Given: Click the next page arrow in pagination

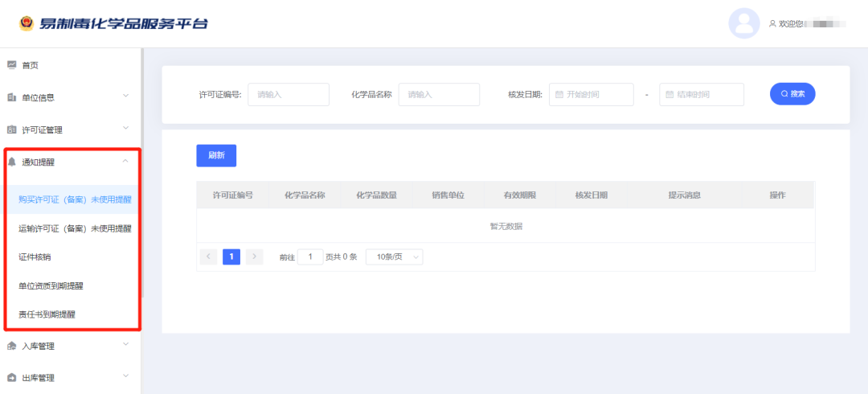Looking at the screenshot, I should click(x=254, y=257).
